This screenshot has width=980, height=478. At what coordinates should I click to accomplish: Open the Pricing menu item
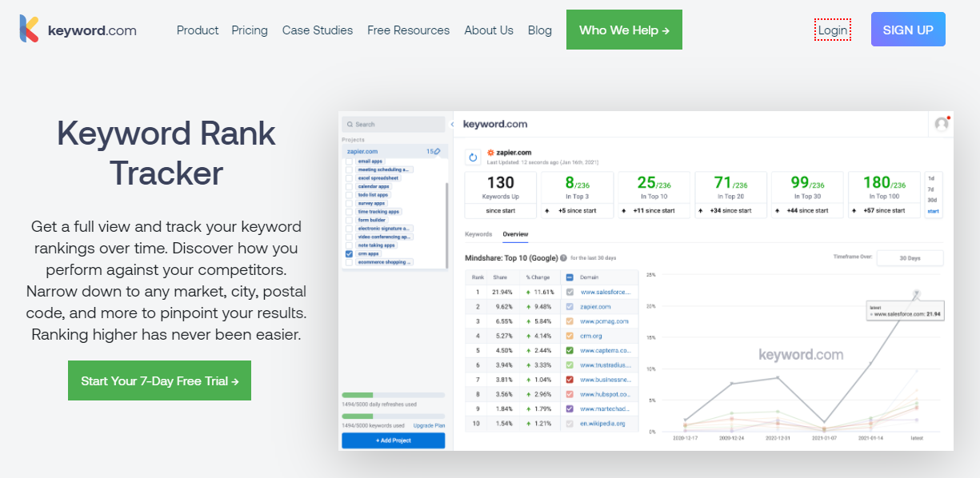coord(250,30)
